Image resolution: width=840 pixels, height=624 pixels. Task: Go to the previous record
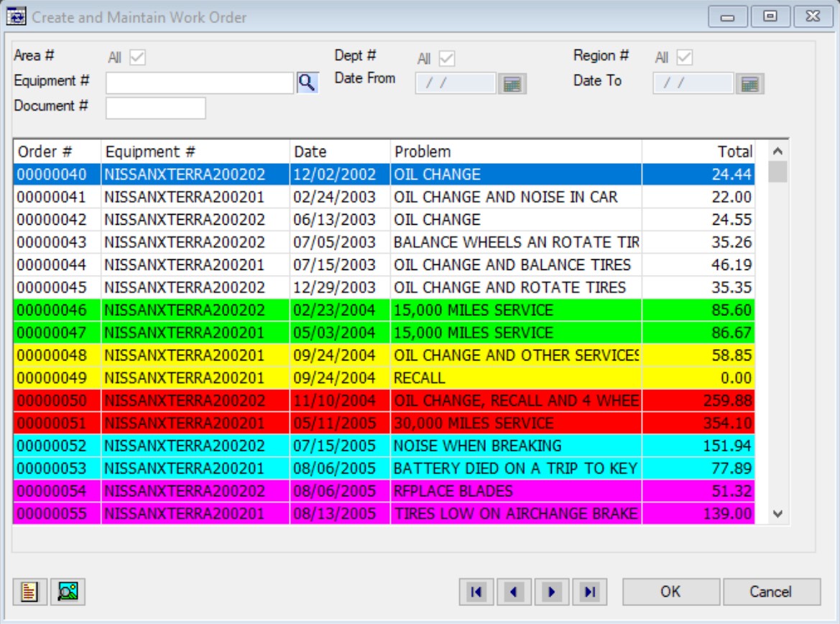coord(514,592)
